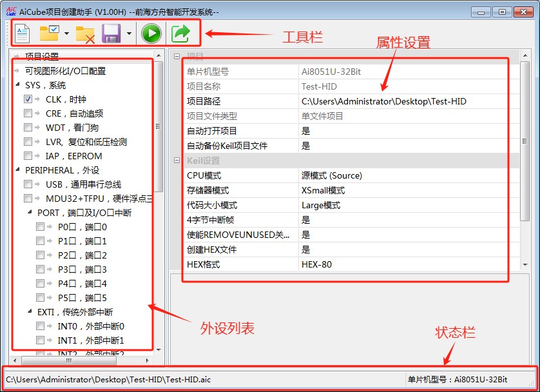Enable the WDT 看门狗 checkbox
The image size is (540, 392).
click(x=28, y=128)
